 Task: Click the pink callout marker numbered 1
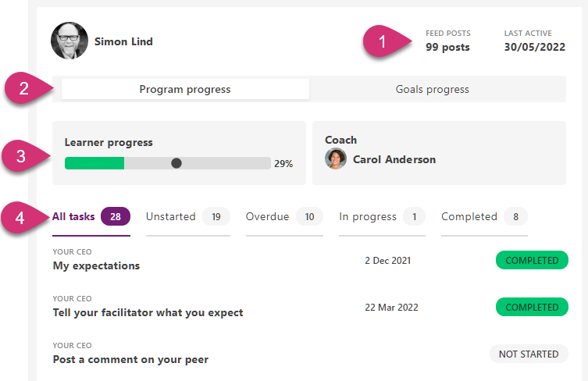click(381, 40)
